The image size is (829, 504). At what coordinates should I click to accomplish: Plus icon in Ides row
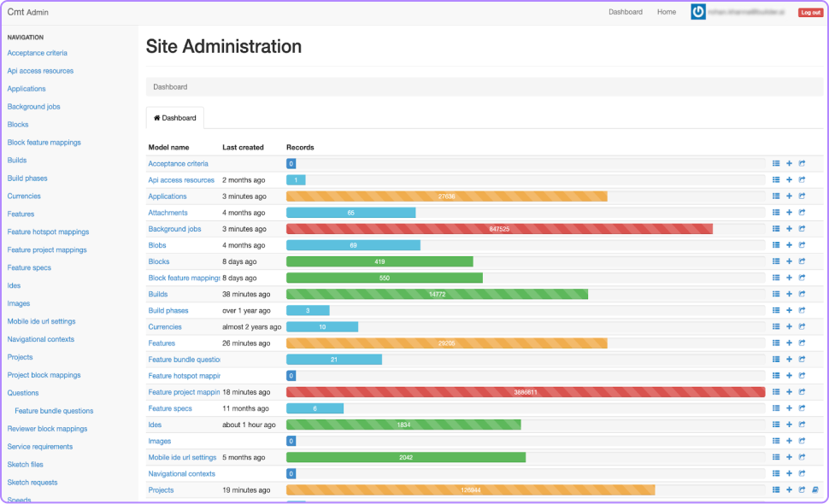[x=789, y=425]
